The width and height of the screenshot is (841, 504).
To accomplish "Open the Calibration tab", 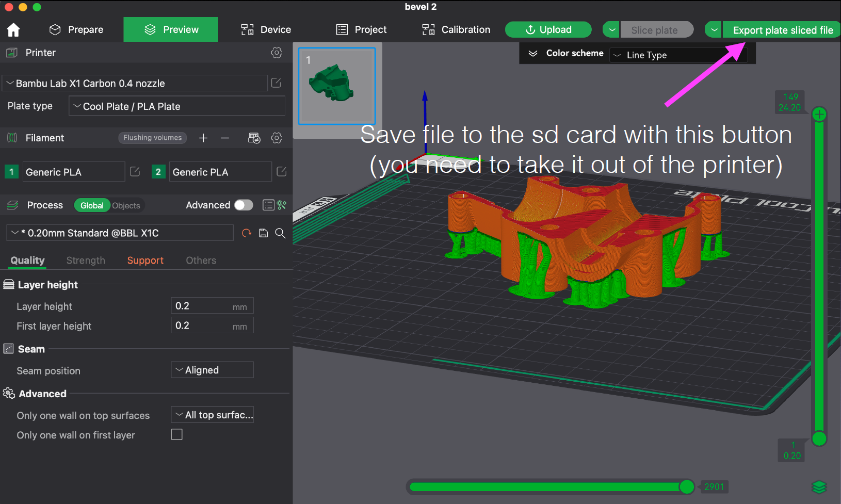I will (x=456, y=29).
